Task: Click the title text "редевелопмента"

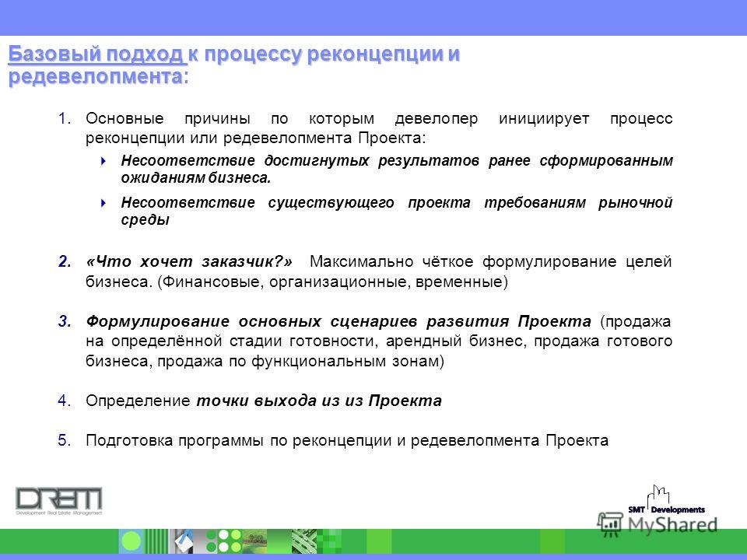Action: coord(96,76)
